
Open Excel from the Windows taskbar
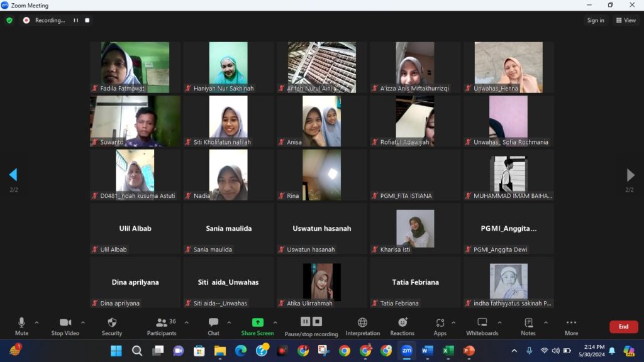tap(448, 351)
